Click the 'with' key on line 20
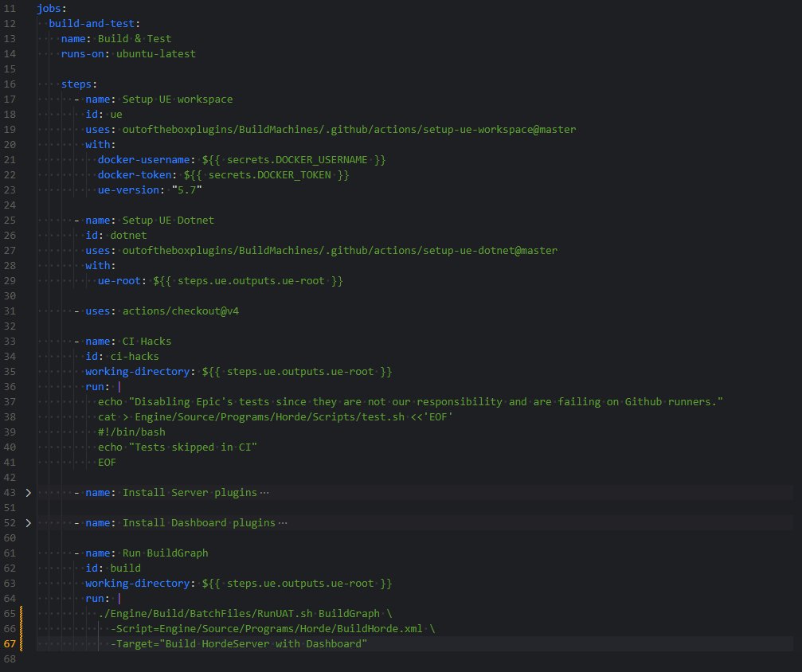 pyautogui.click(x=98, y=145)
